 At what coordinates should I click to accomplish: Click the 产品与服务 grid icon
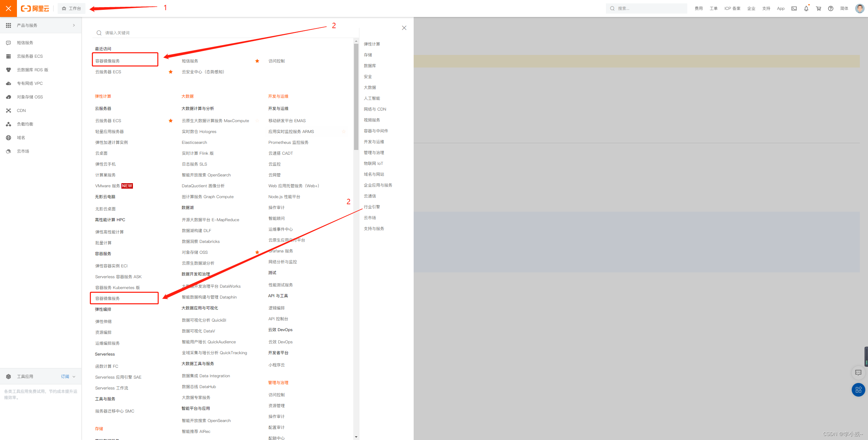(x=8, y=25)
